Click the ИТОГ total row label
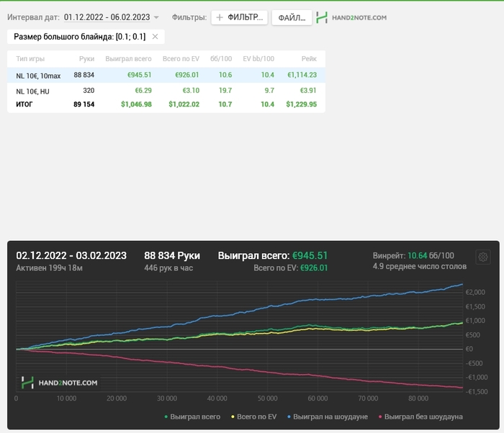This screenshot has width=504, height=433. [x=24, y=104]
